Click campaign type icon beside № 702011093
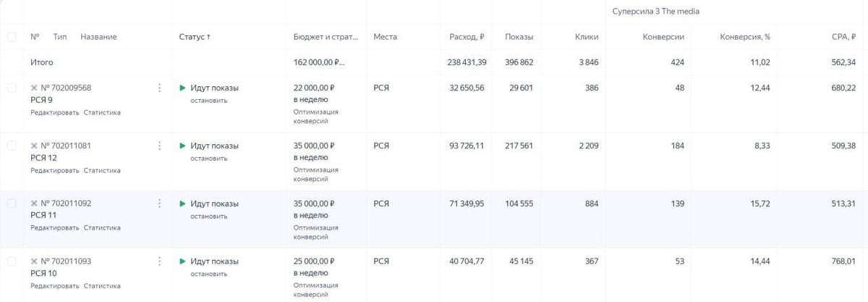This screenshot has height=302, width=868. pos(34,261)
